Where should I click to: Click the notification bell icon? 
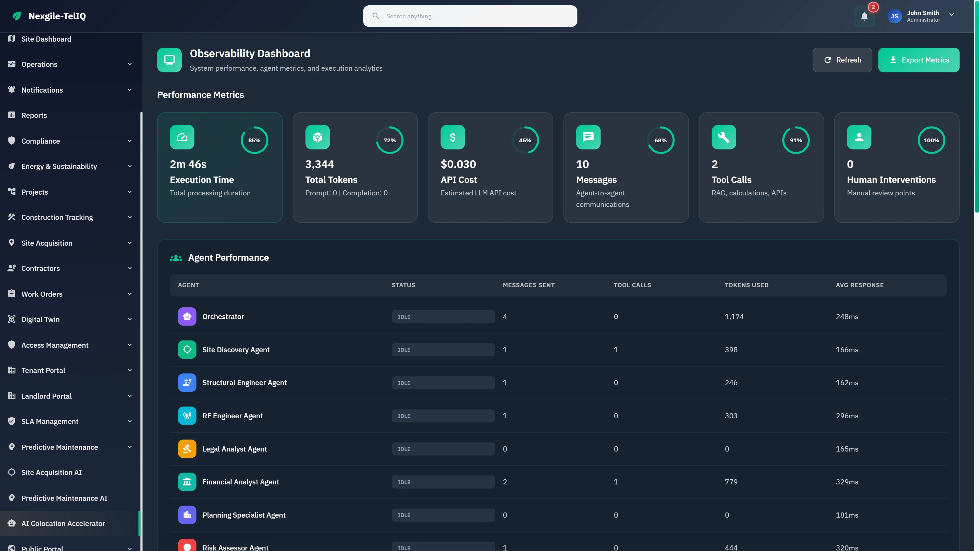click(864, 16)
